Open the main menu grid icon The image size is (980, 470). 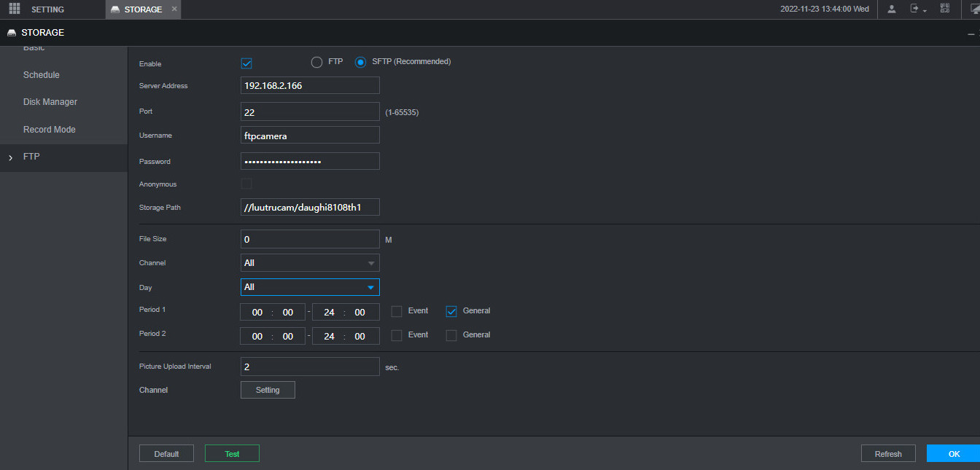(x=15, y=9)
